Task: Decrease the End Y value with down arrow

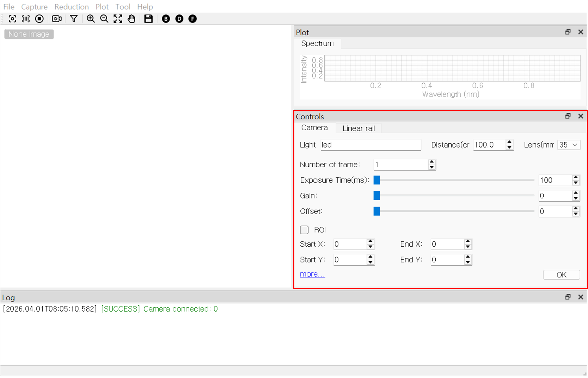Action: coord(468,263)
